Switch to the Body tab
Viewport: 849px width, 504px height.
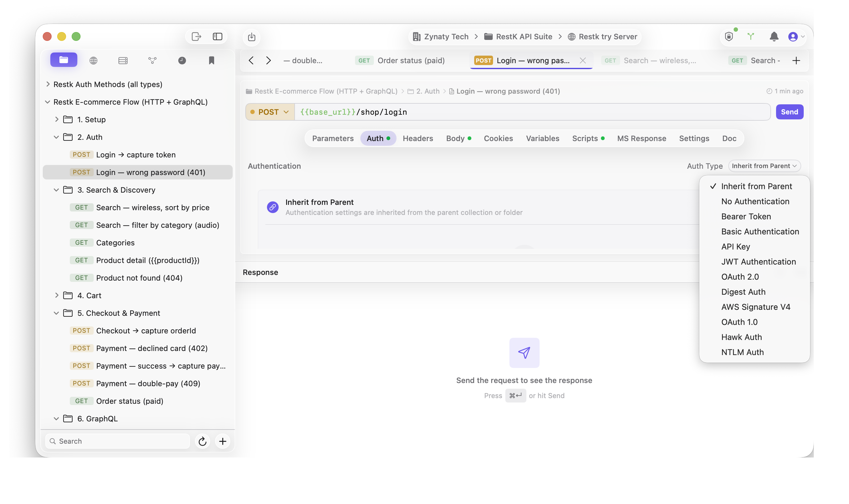pos(458,138)
